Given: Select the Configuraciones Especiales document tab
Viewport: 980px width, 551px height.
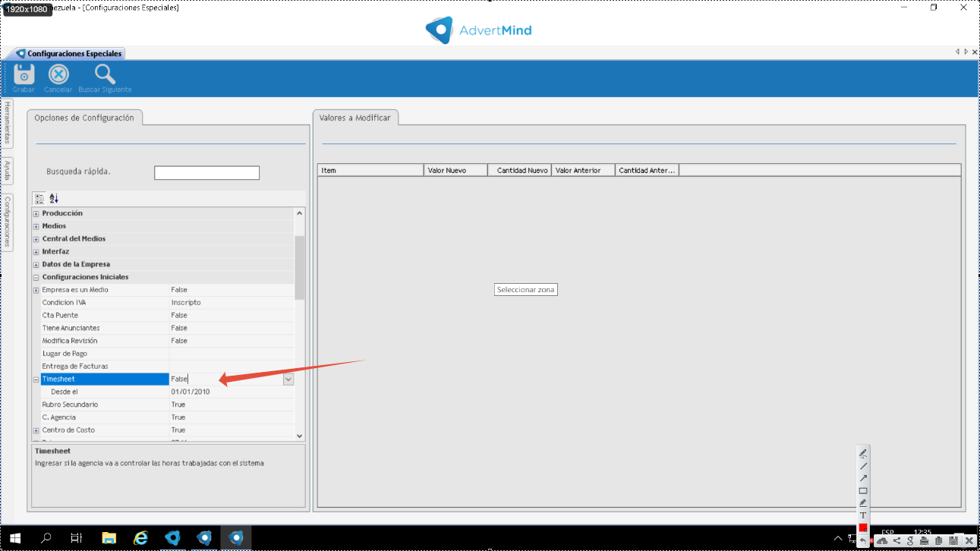Looking at the screenshot, I should pyautogui.click(x=69, y=54).
